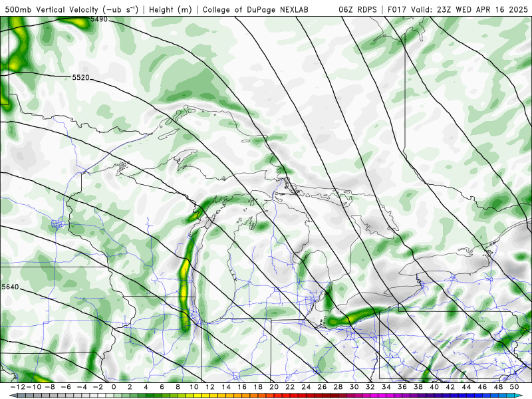Image resolution: width=532 pixels, height=399 pixels.
Task: Click the 4 value on color scale
Action: 146,387
